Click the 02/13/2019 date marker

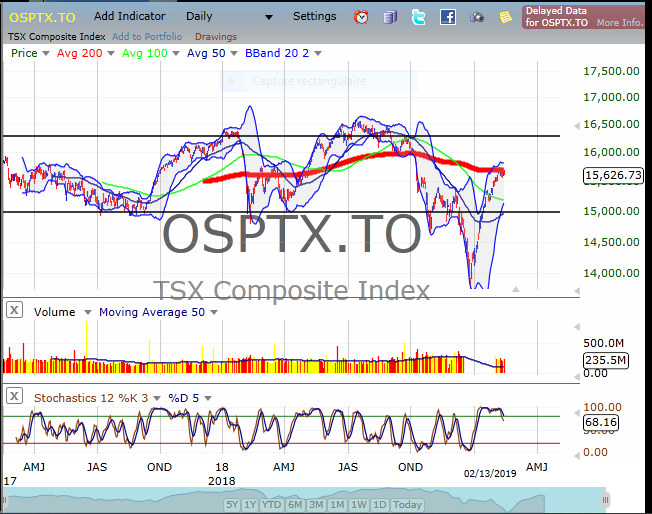(490, 474)
